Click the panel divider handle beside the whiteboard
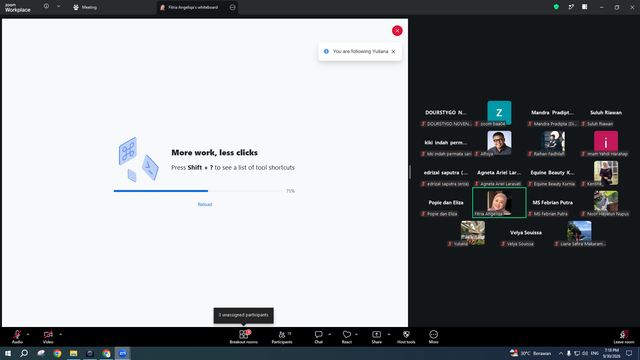640x360 pixels. [410, 172]
